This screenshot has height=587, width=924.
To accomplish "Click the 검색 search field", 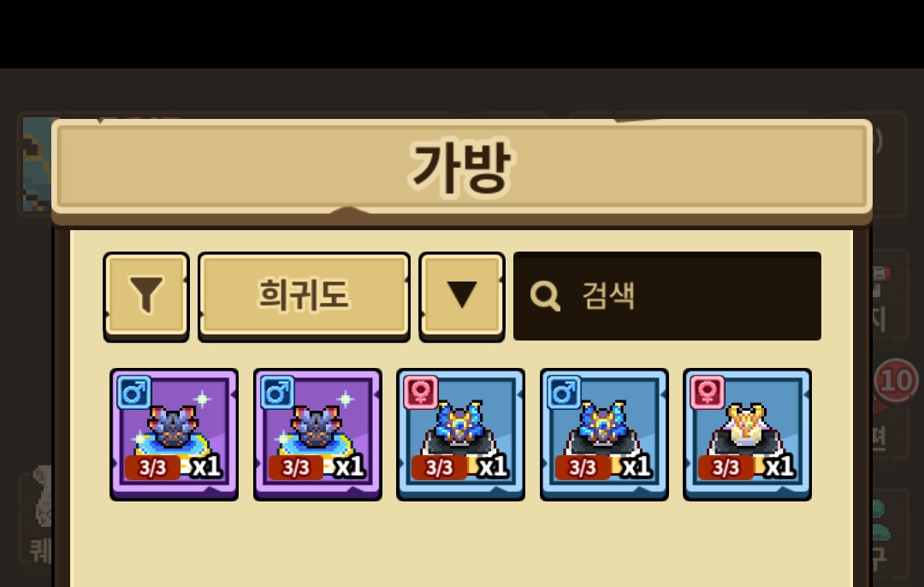I will tap(667, 296).
